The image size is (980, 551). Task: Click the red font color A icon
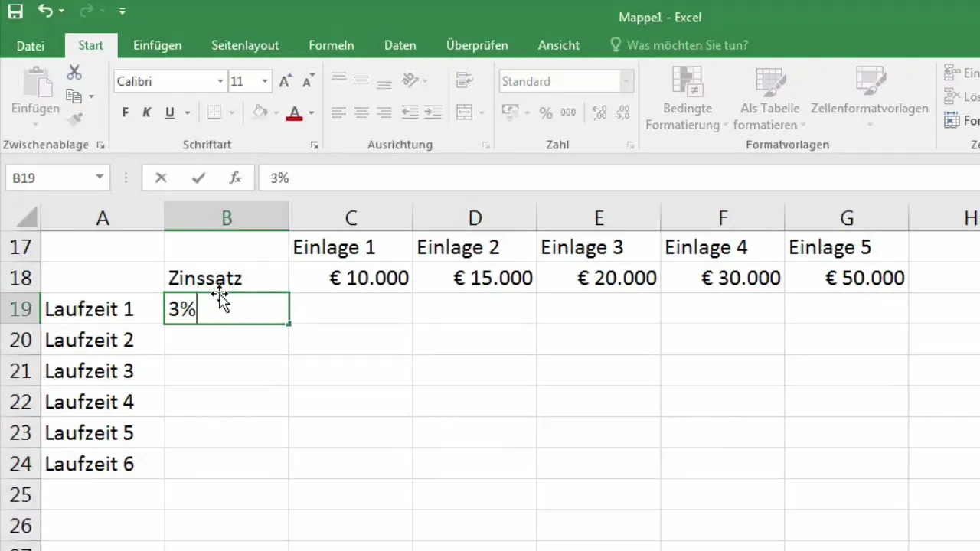pos(295,112)
